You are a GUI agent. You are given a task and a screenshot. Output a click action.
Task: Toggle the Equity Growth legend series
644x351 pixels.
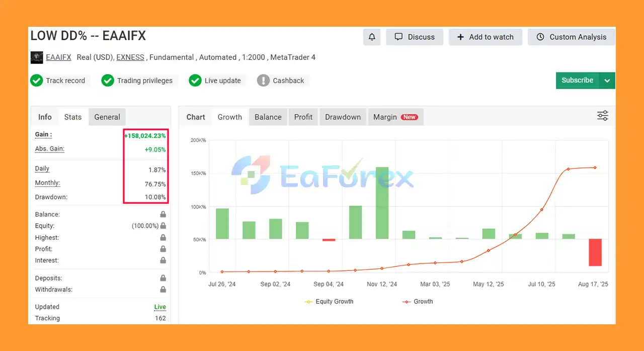[329, 302]
